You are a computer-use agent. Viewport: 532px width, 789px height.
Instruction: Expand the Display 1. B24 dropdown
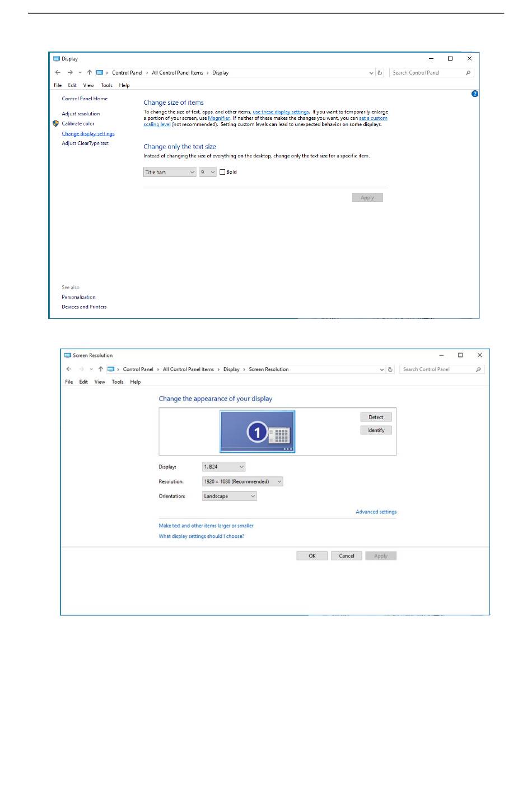(x=224, y=467)
